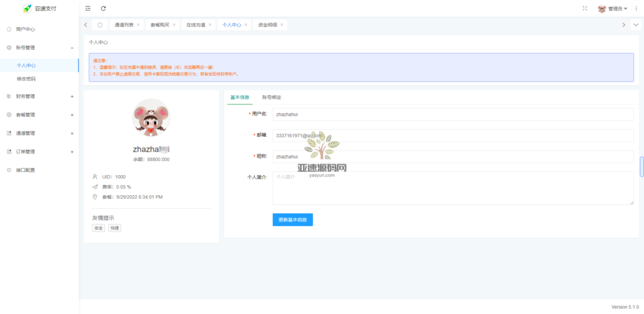Click the 友情提示 heading
This screenshot has height=314, width=644.
103,218
